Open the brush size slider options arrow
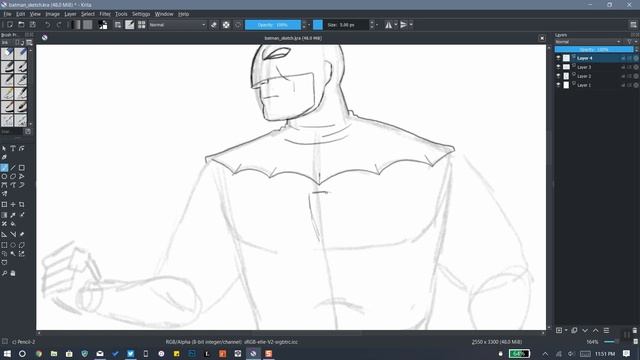This screenshot has width=640, height=360. coord(377,25)
